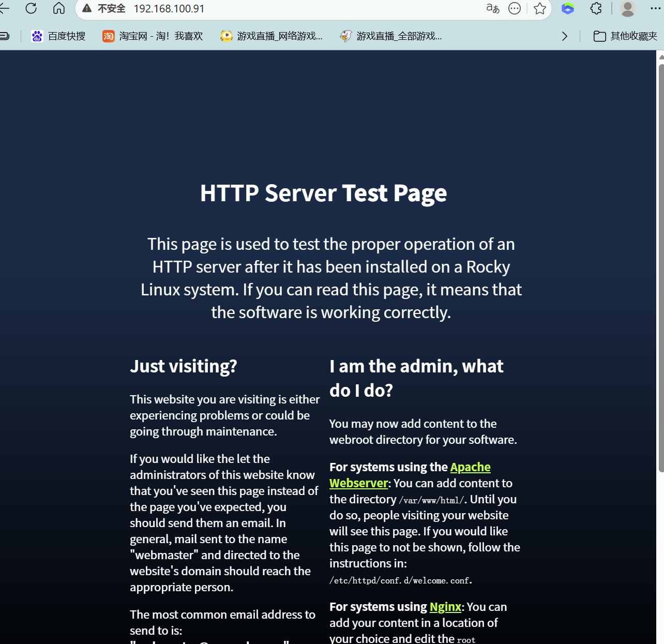This screenshot has width=664, height=644.
Task: Open the translate page icon
Action: click(x=493, y=8)
